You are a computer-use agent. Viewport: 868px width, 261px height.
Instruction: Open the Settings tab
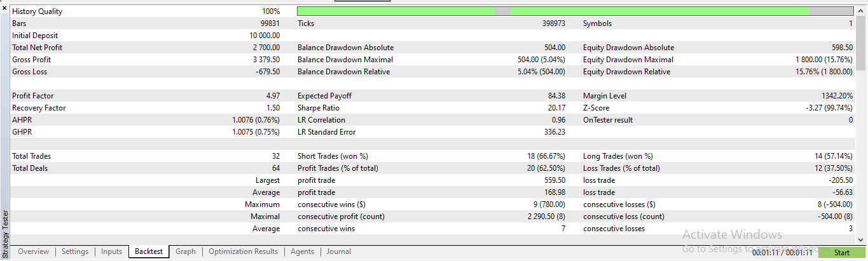75,251
